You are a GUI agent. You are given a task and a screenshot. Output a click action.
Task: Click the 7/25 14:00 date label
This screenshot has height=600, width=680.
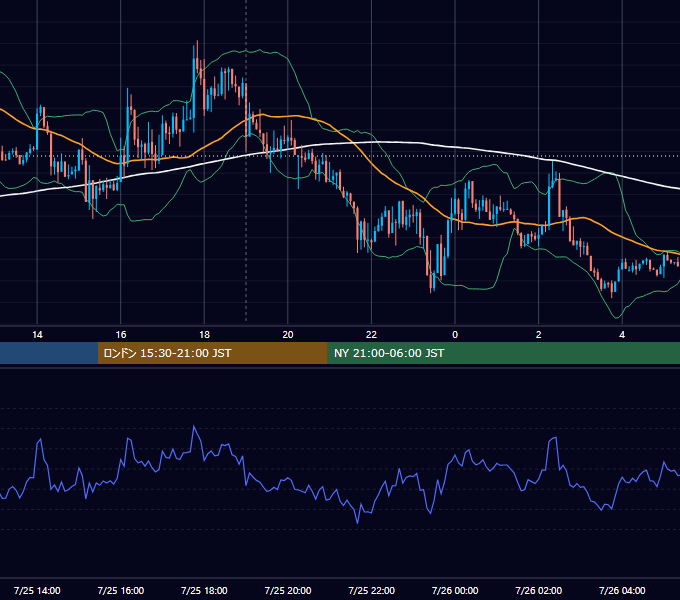point(37,590)
